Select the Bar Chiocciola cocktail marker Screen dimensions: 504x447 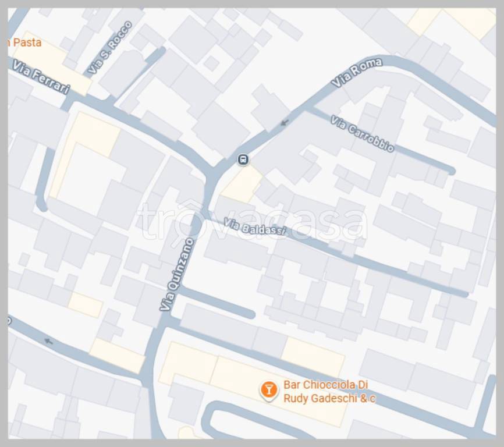[269, 391]
